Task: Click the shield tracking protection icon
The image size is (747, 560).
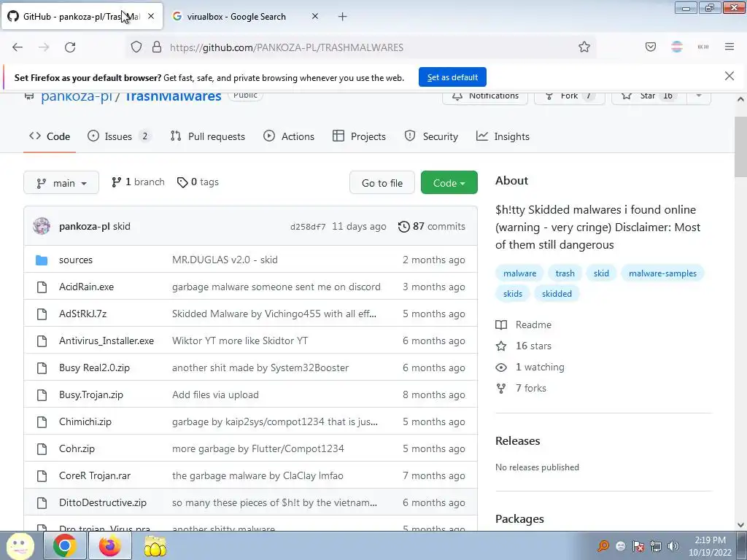Action: click(x=136, y=47)
